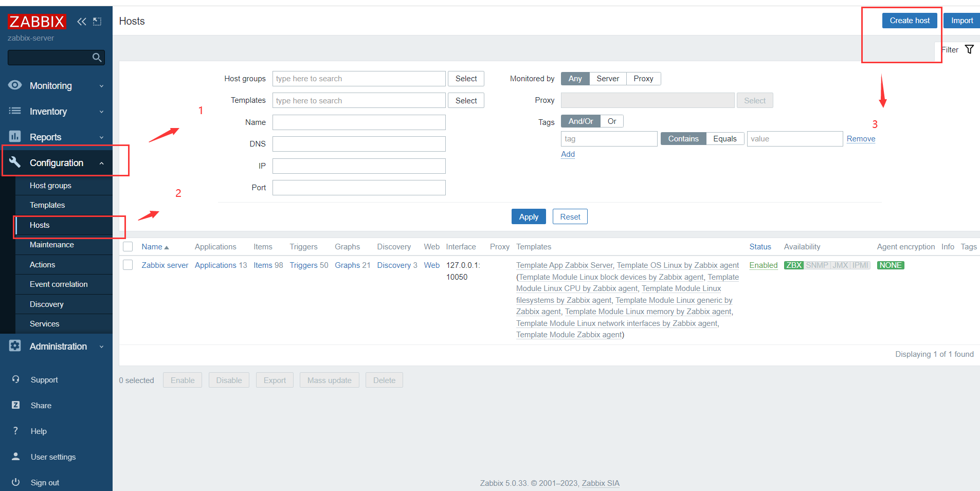Screen dimensions: 980x491
Task: Set Monitored by to Any
Action: click(x=575, y=79)
